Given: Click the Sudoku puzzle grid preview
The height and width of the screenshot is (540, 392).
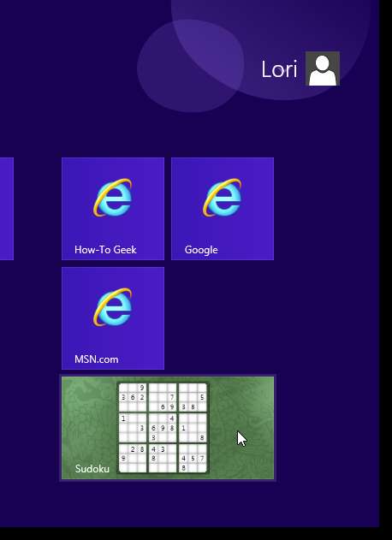Looking at the screenshot, I should click(x=163, y=428).
